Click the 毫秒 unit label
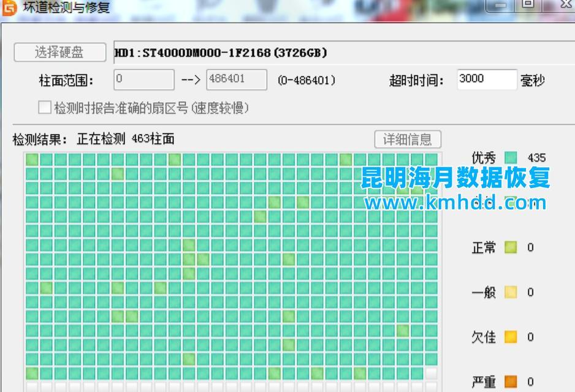 click(x=533, y=80)
